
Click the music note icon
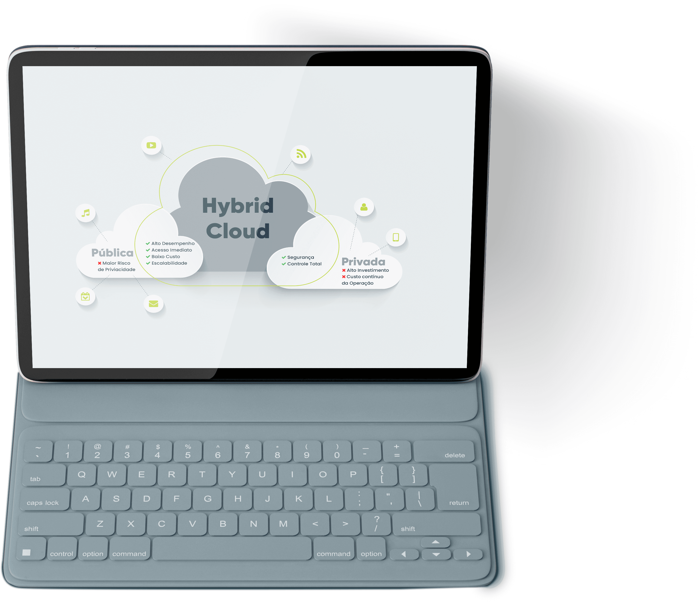pyautogui.click(x=84, y=213)
